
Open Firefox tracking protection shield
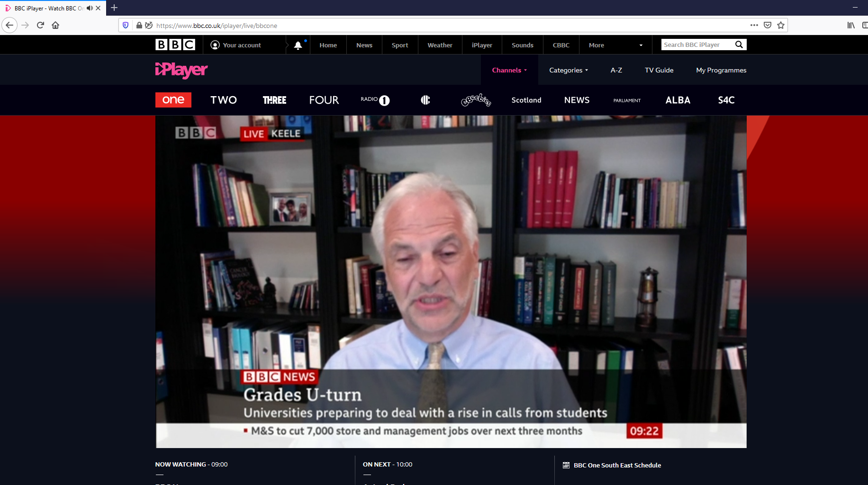(126, 25)
